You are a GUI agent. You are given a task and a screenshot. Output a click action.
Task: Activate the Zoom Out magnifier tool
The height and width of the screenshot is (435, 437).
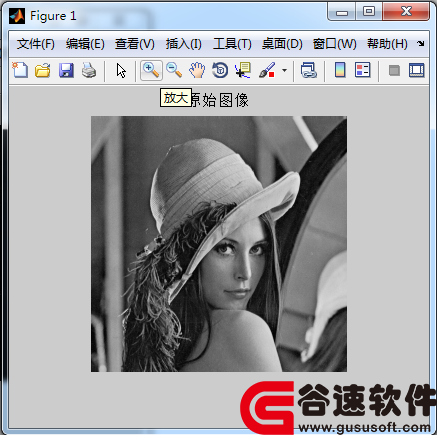(x=174, y=70)
